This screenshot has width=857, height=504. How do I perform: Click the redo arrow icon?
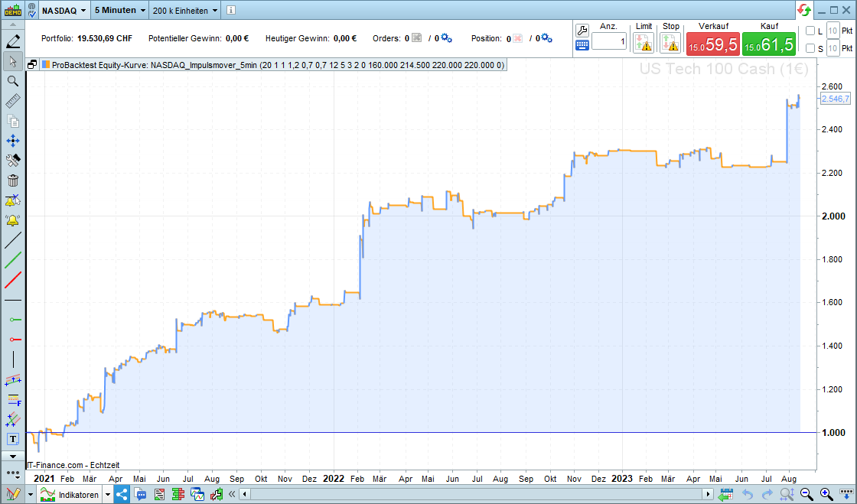[767, 495]
